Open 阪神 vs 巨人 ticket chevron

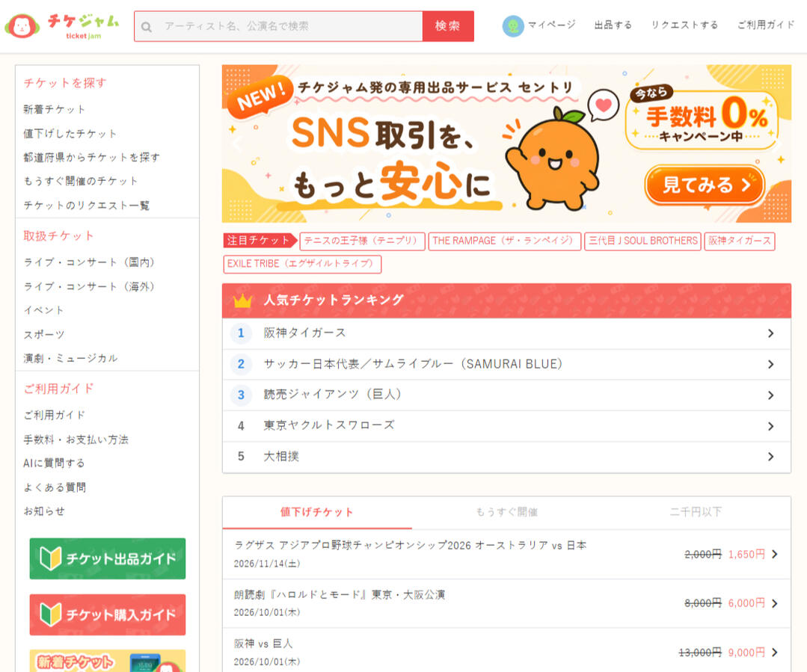(x=775, y=653)
